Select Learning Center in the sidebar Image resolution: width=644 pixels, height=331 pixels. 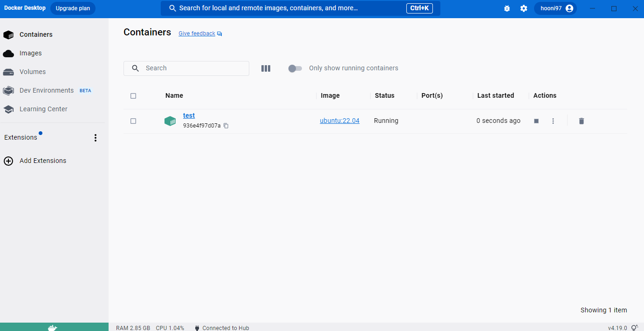tap(43, 109)
